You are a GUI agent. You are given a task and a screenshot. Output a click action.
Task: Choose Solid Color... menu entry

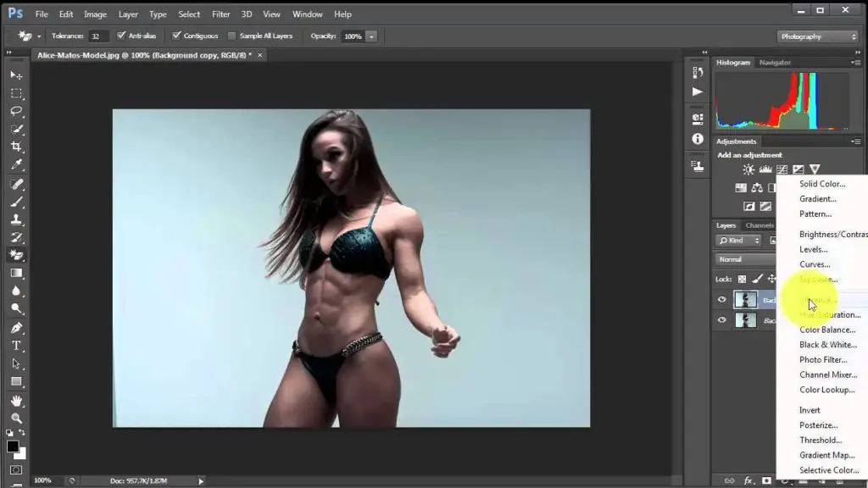(x=822, y=184)
